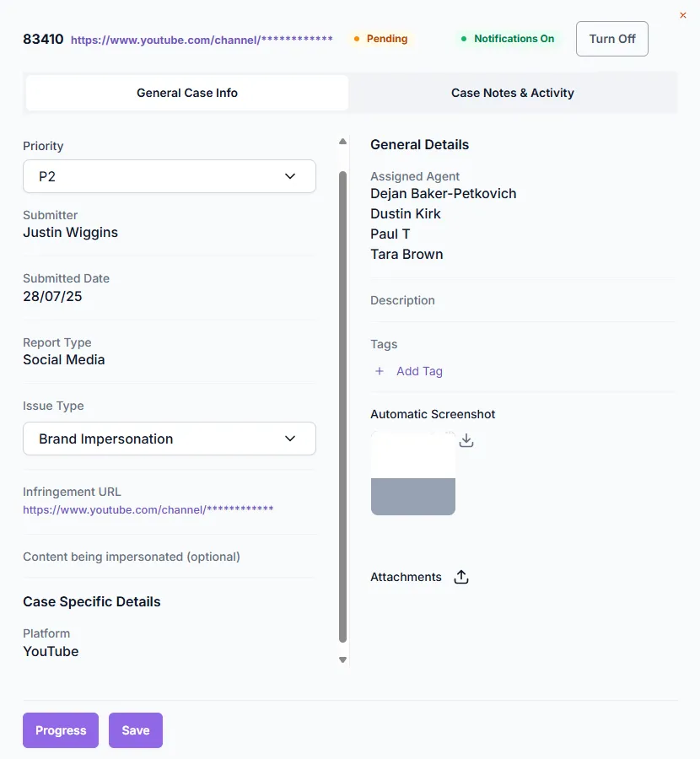Screen dimensions: 700x759
Task: Download the automatic screenshot
Action: tap(466, 440)
